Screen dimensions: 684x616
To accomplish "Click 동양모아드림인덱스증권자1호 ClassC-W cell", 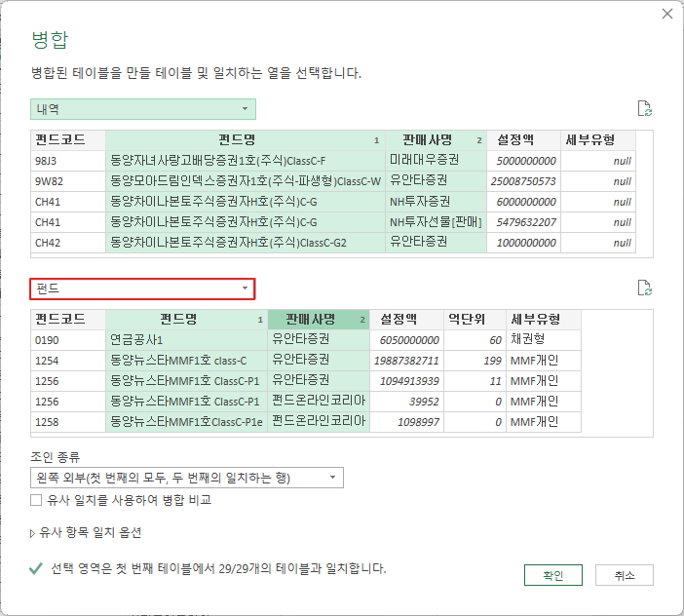I will (246, 181).
